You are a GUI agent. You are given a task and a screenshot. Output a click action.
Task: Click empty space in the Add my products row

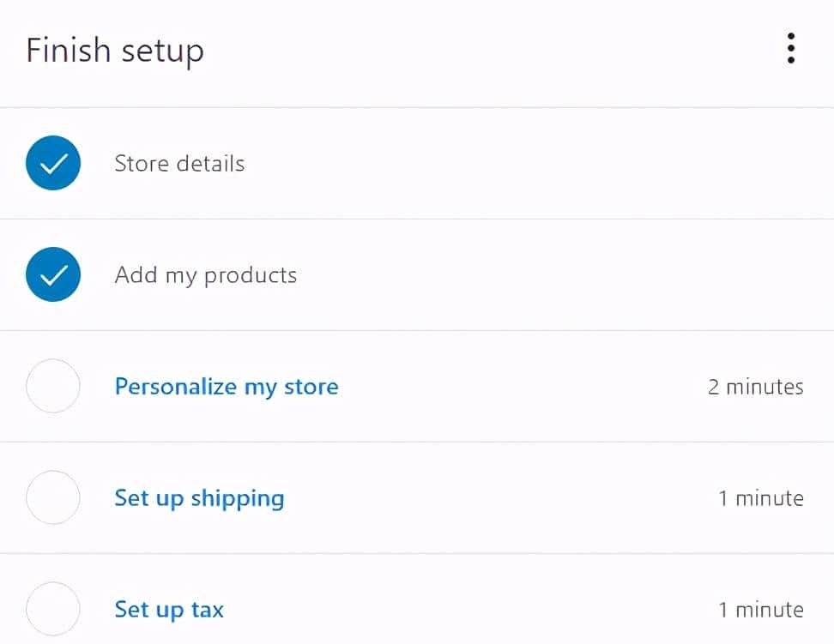(558, 275)
